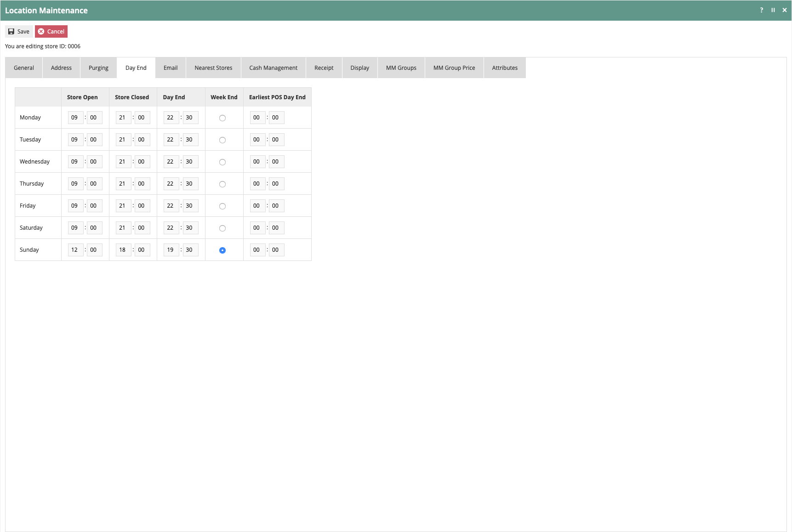Click the Earliest POS Day End header
This screenshot has height=532, width=792.
(277, 97)
